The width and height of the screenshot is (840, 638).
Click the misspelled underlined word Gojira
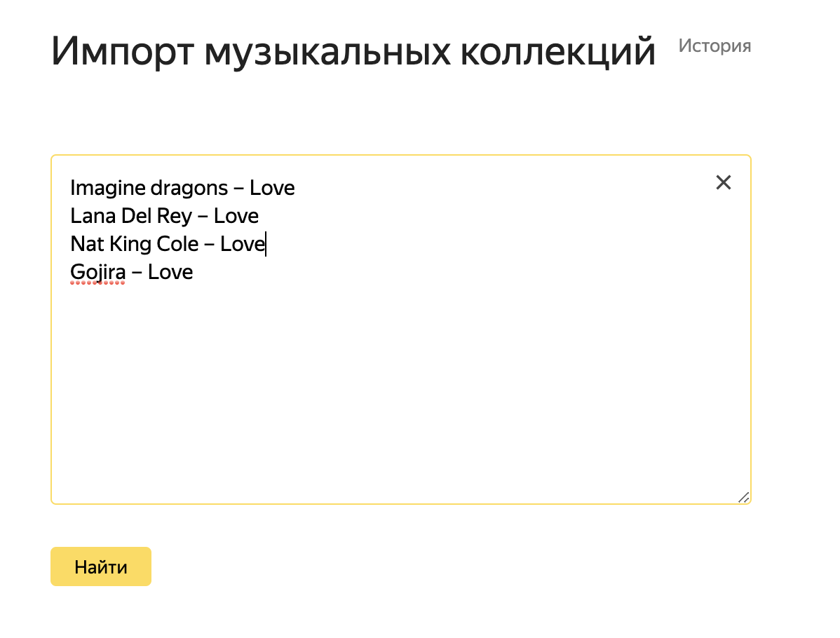(97, 272)
